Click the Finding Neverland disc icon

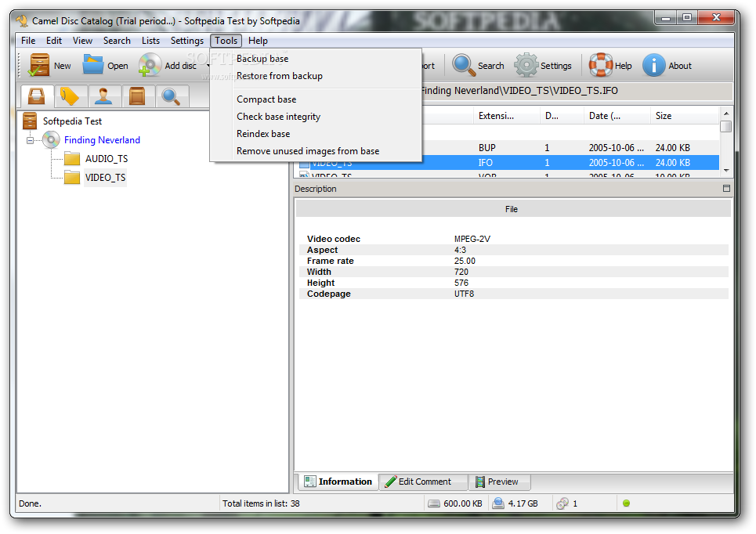pos(51,140)
